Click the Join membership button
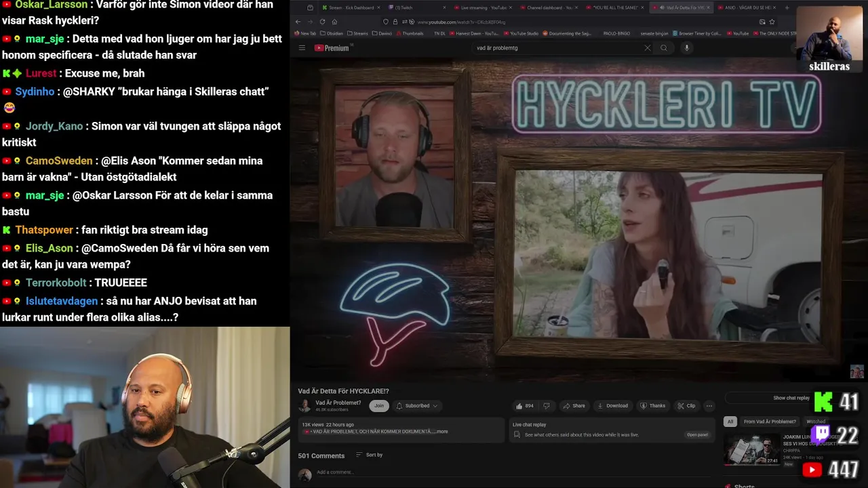Screen dimensions: 868x488 [379, 406]
